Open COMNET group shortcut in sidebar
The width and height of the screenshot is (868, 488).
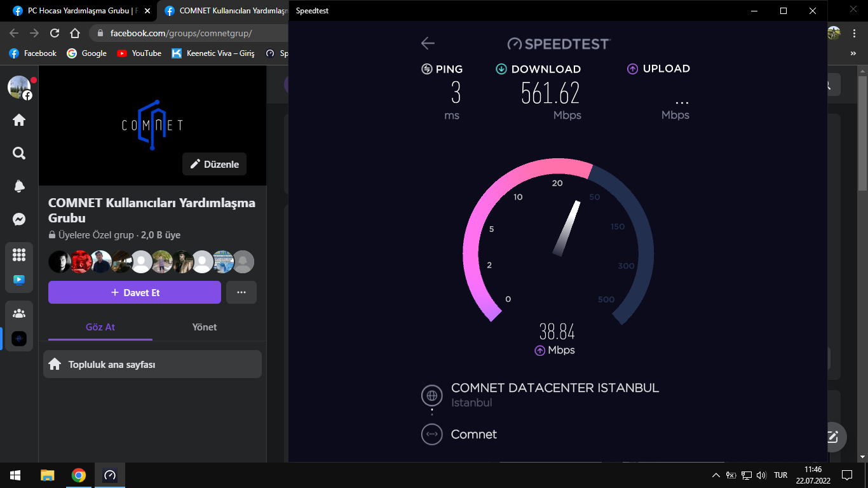[x=19, y=339]
